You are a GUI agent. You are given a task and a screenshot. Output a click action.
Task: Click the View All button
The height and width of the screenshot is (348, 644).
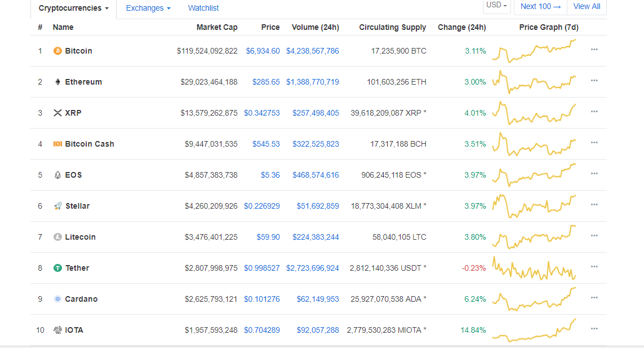point(587,7)
